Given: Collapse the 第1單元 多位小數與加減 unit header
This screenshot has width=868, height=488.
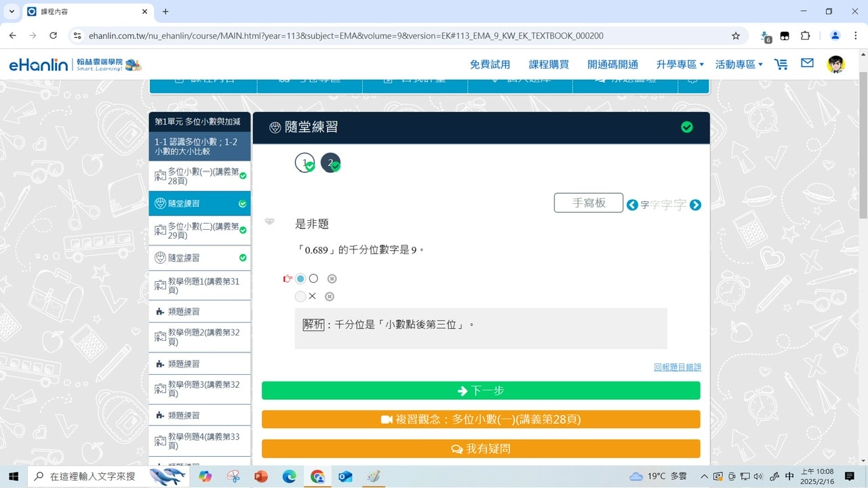Looking at the screenshot, I should 199,121.
